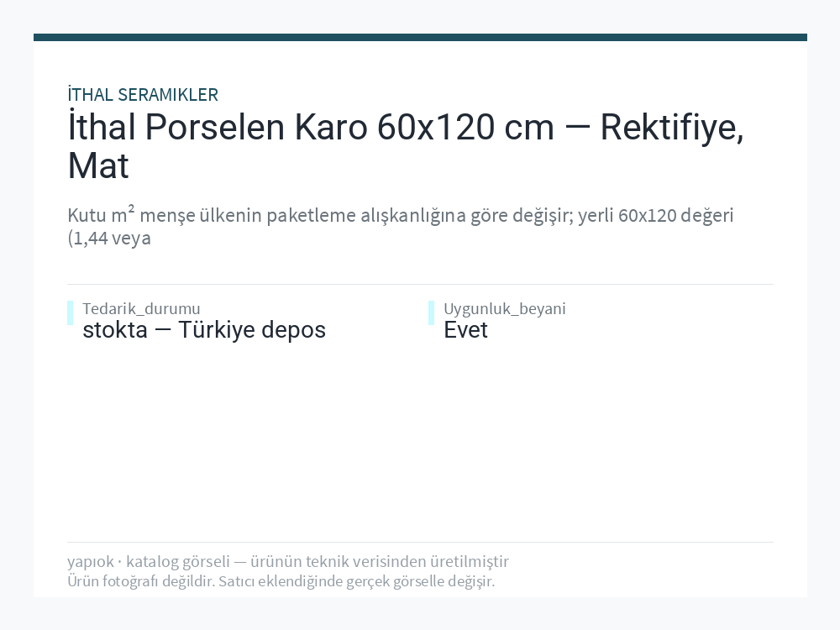Click the Uygunluk_beyani field label

(505, 308)
